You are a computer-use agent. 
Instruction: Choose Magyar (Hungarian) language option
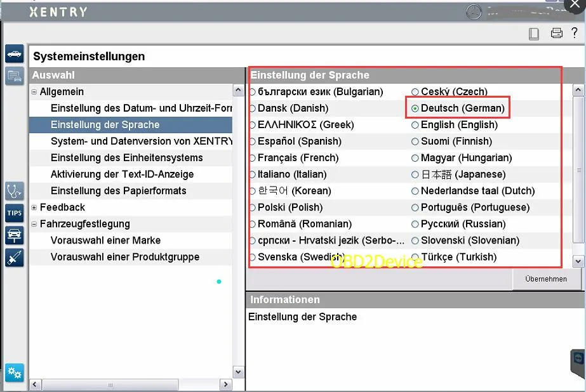pyautogui.click(x=415, y=158)
